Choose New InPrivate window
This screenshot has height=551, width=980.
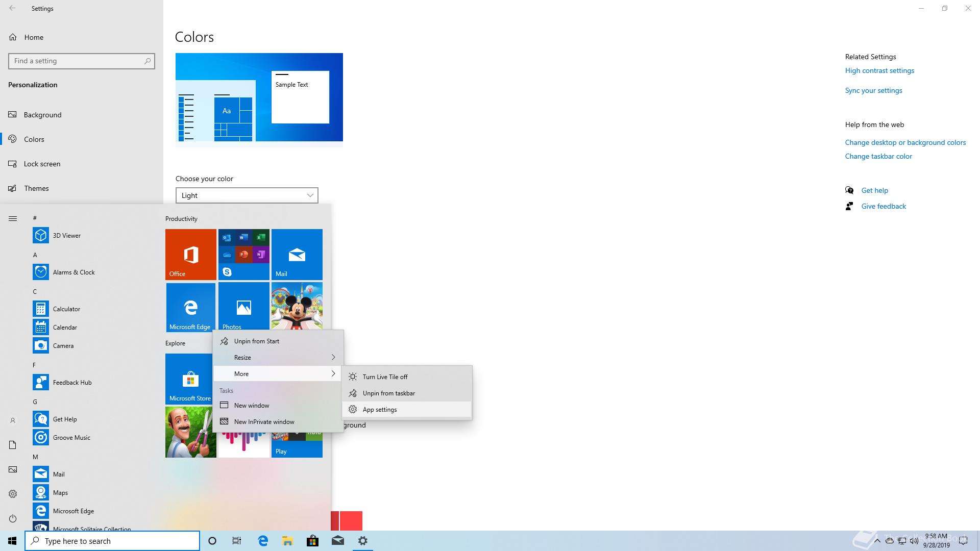point(278,421)
